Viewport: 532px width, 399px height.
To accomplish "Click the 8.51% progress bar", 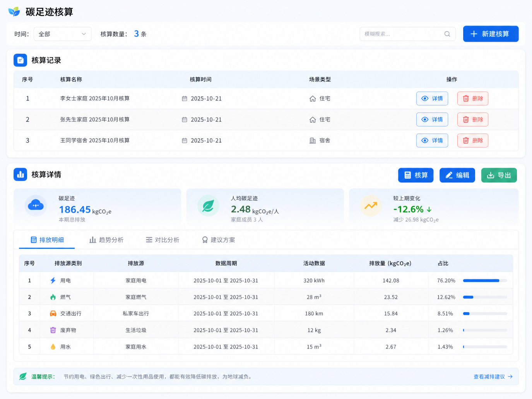I will pos(485,313).
